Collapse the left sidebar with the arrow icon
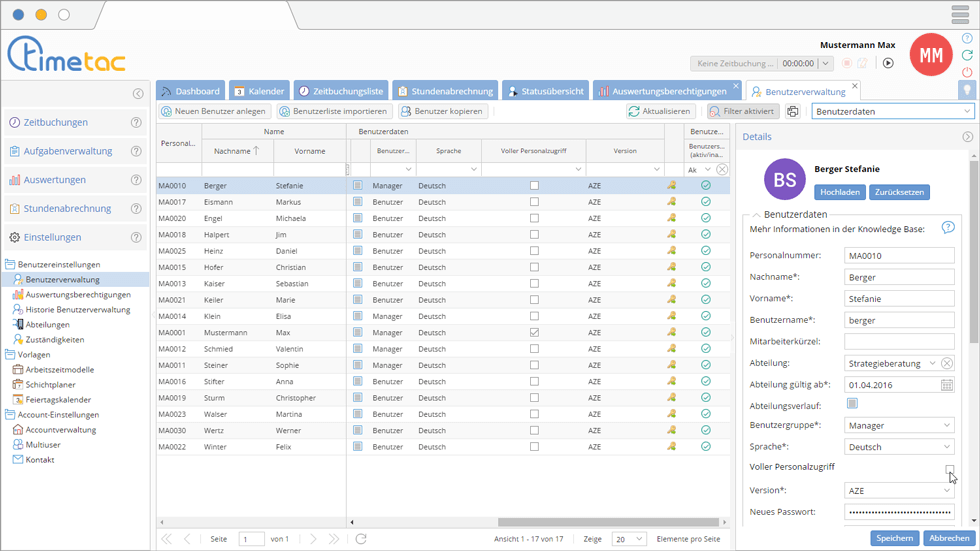Screen dimensions: 980x551 click(138, 94)
